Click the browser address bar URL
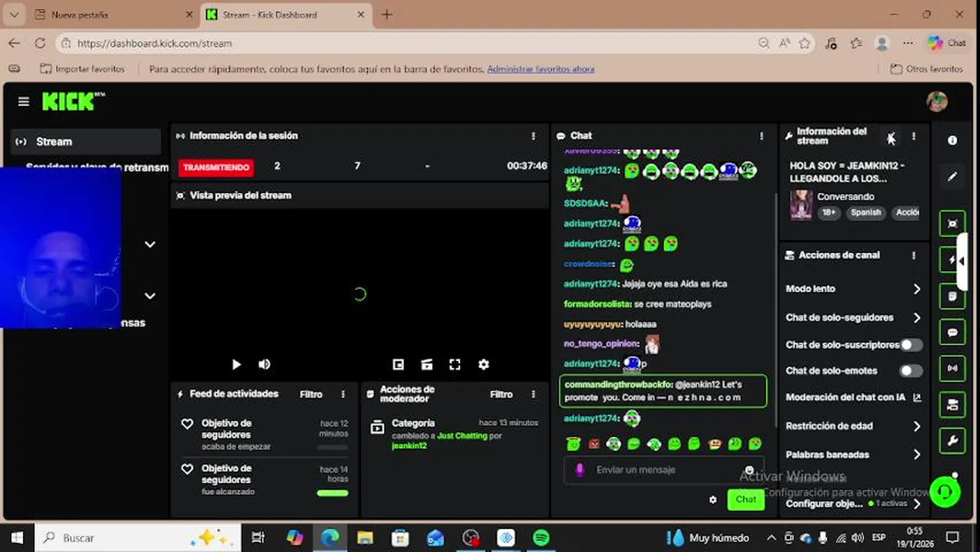This screenshot has height=552, width=980. [154, 43]
